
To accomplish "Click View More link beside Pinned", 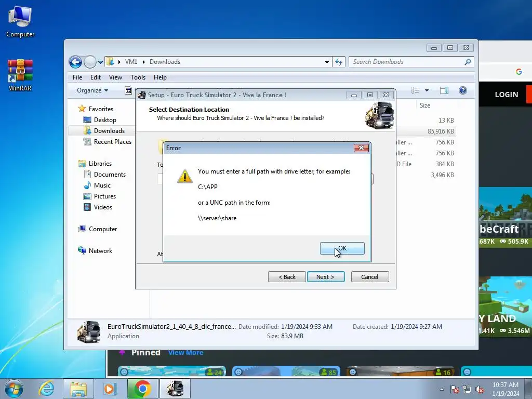I will tap(185, 353).
